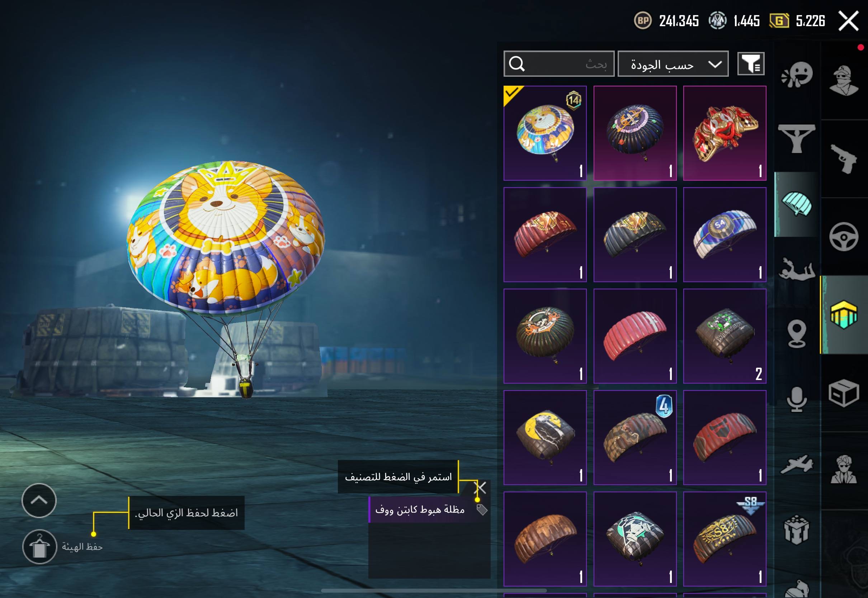The image size is (868, 598).
Task: Select the location pin marker category
Action: [797, 334]
